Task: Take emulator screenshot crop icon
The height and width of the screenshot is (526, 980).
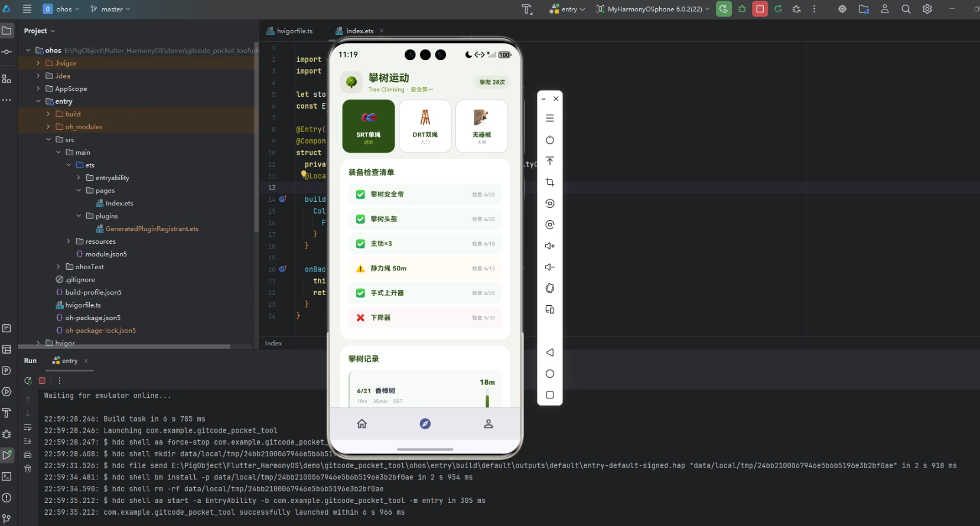Action: [x=550, y=182]
